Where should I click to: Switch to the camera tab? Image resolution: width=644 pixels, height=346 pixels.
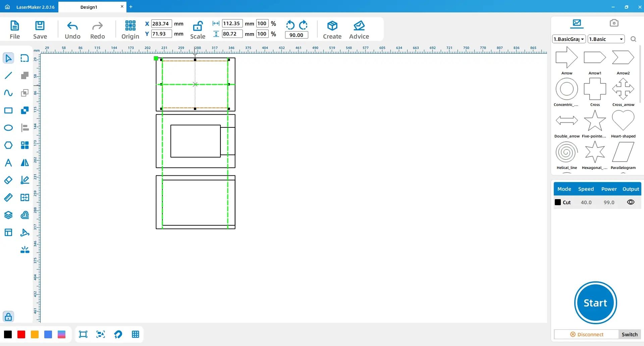[x=614, y=23]
